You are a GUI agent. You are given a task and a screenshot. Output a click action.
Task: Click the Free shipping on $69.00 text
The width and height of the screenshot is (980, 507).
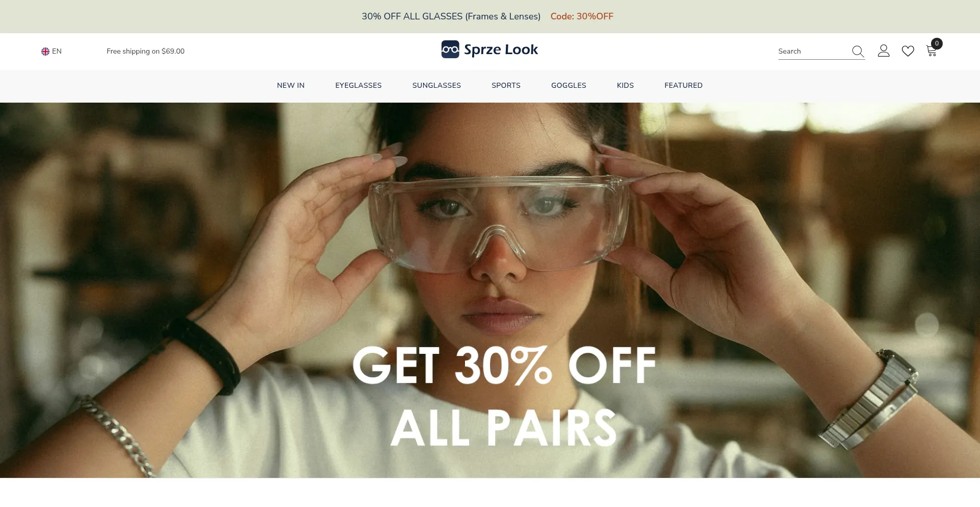(x=145, y=52)
